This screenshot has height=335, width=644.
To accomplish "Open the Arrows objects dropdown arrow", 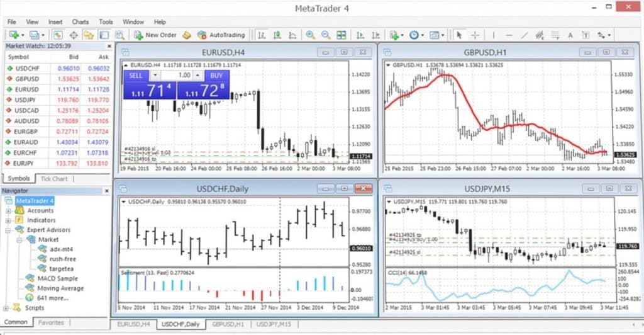I will (609, 35).
